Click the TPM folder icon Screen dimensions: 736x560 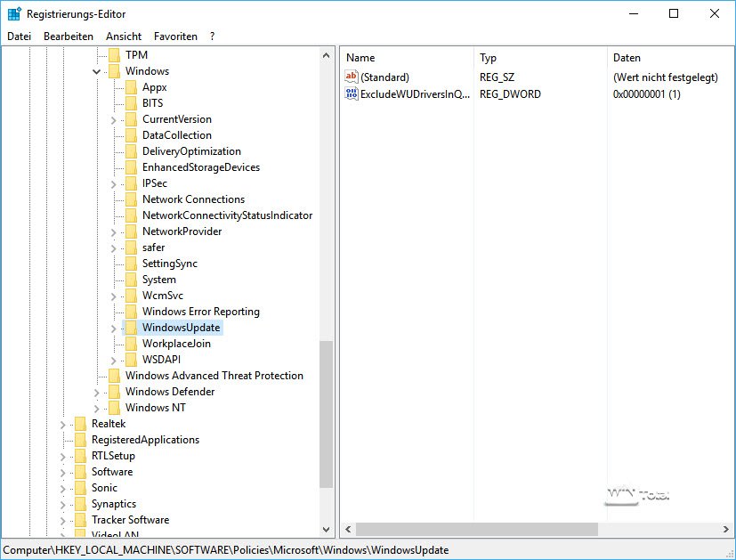[x=114, y=55]
